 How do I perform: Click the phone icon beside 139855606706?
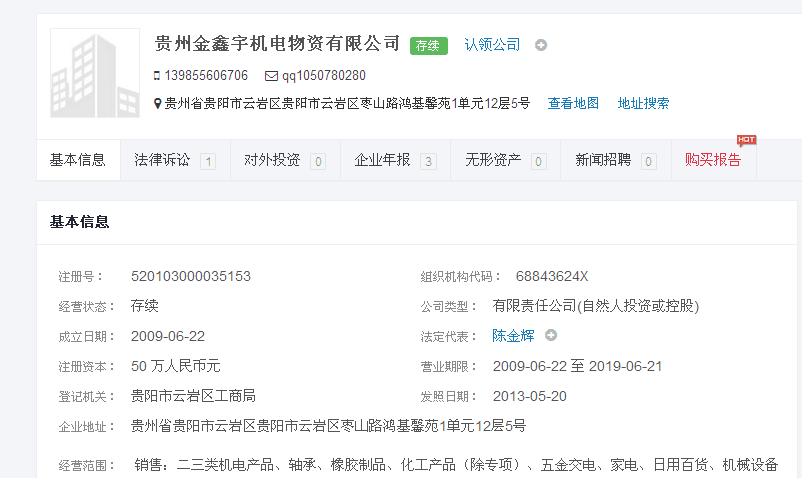[x=156, y=76]
